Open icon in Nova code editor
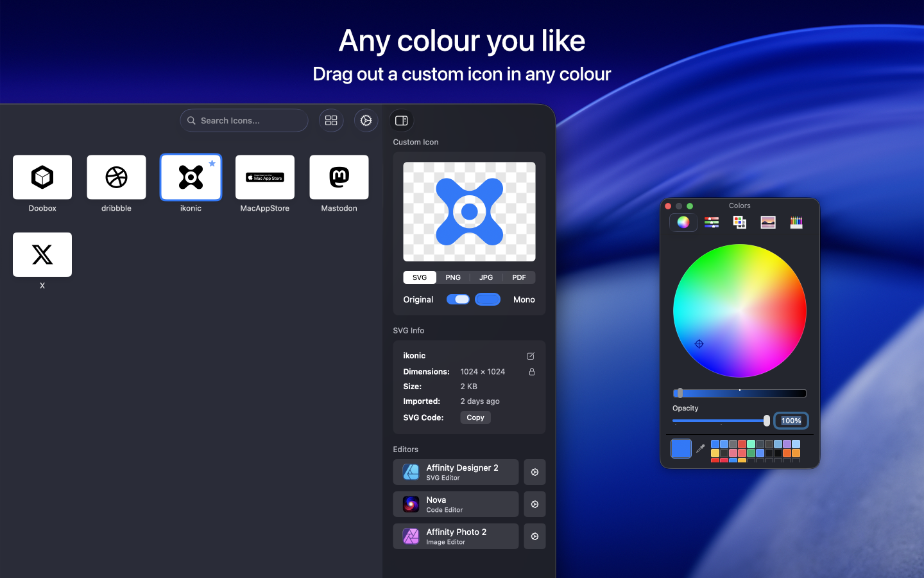Screen dimensions: 924x578 pos(456,504)
